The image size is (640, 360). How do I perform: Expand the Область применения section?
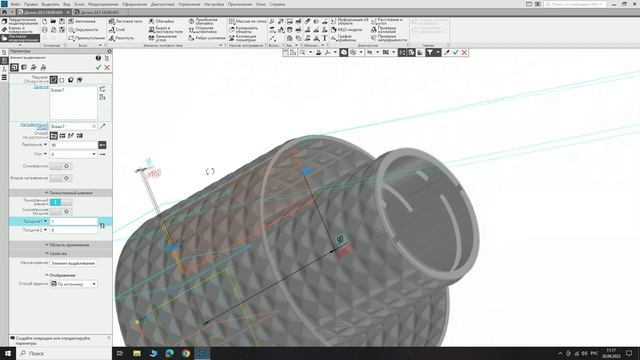point(60,245)
